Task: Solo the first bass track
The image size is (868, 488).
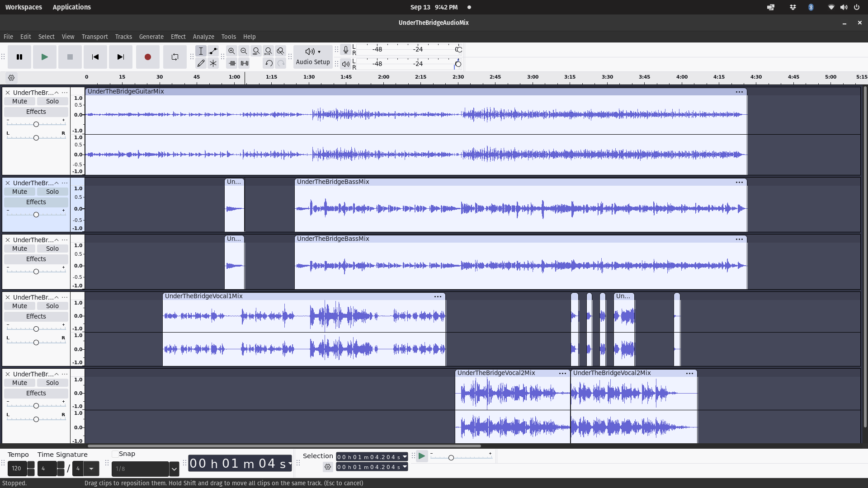Action: tap(52, 192)
